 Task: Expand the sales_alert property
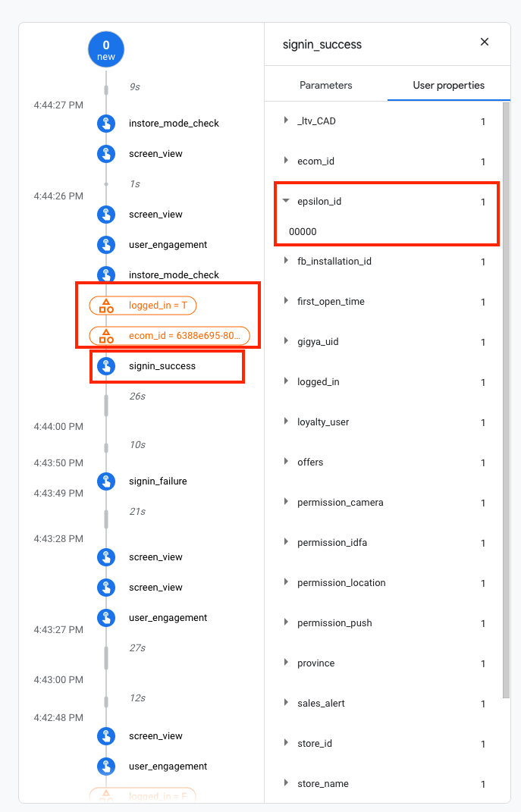(x=286, y=702)
